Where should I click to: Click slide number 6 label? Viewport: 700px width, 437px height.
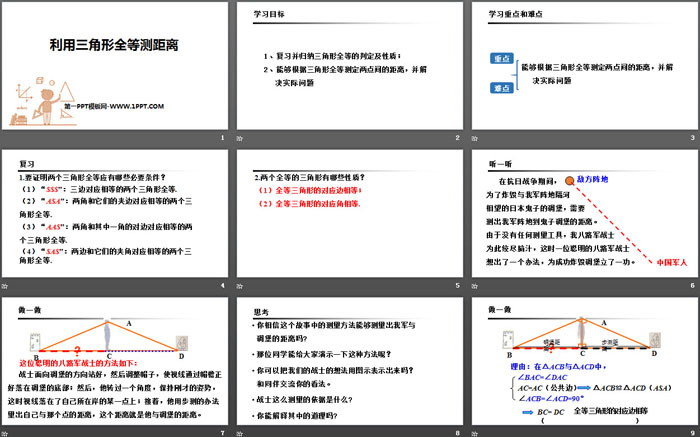(692, 286)
